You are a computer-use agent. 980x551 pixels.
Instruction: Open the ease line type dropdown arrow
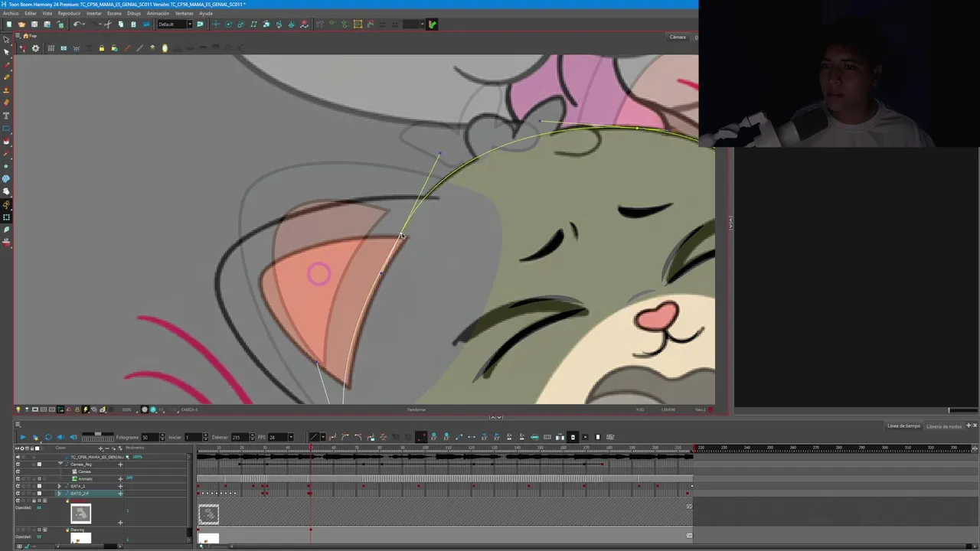coord(323,437)
